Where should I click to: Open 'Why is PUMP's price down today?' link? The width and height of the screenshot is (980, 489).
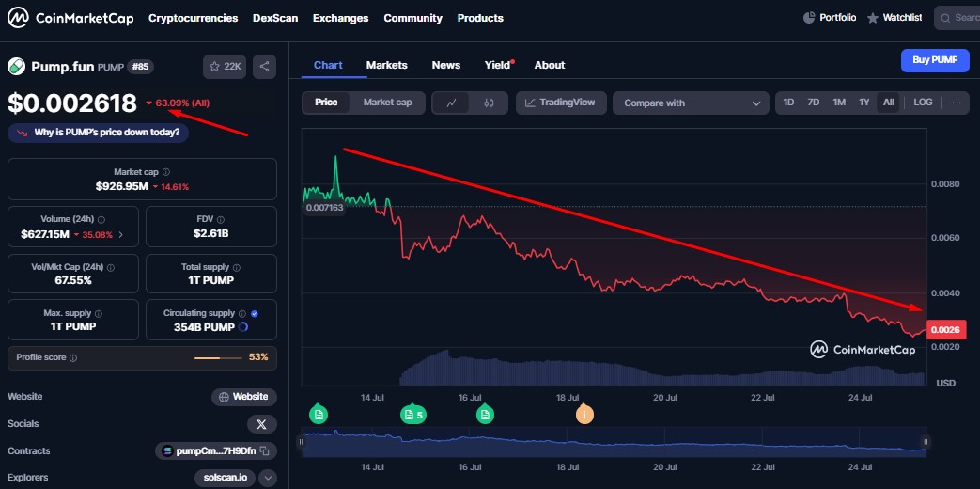(x=99, y=133)
